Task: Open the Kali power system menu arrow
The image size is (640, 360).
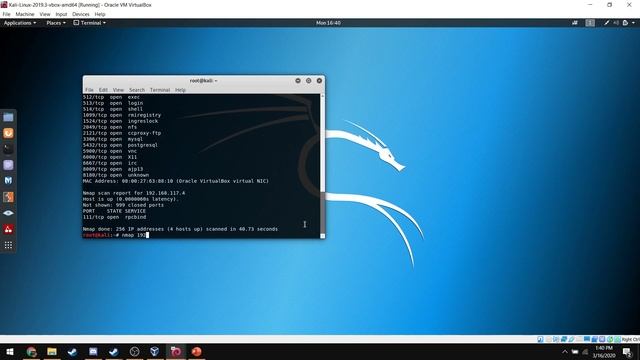Action: 633,23
